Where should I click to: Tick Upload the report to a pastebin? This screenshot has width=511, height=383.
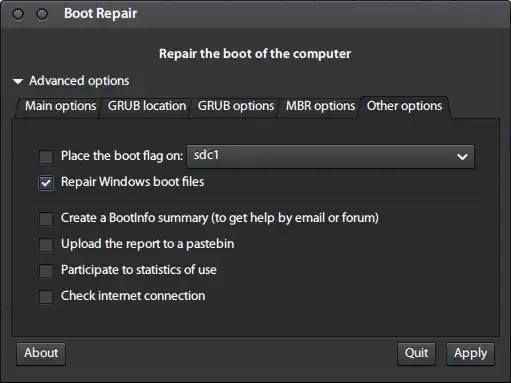(x=46, y=244)
